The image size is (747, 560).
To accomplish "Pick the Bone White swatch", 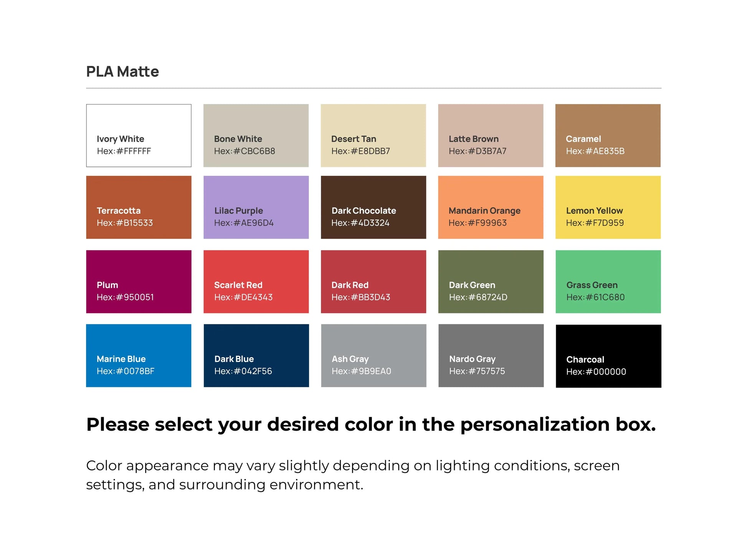I will [256, 135].
